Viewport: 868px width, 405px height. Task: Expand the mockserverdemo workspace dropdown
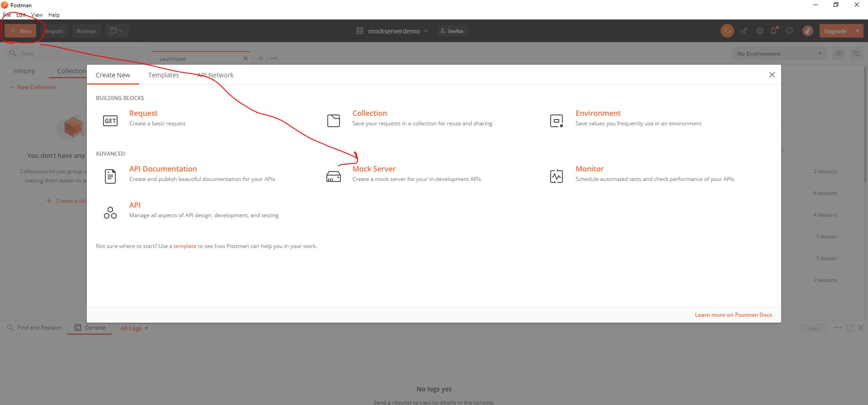tap(426, 31)
